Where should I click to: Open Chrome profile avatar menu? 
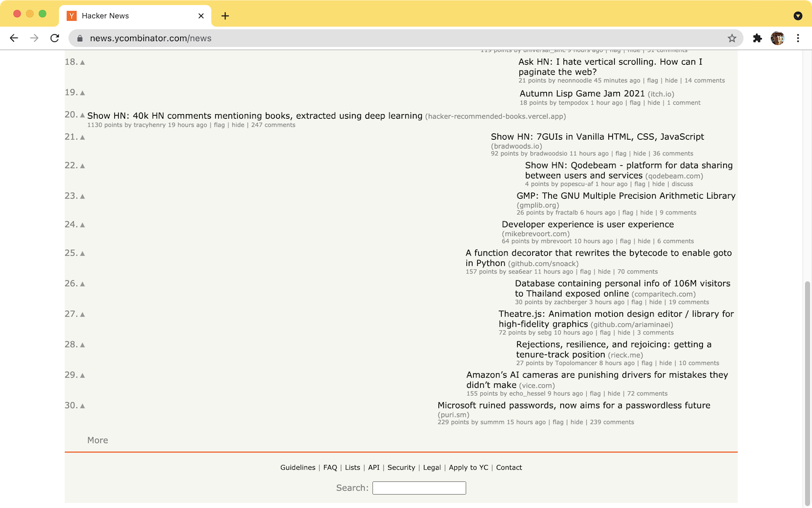click(x=778, y=38)
